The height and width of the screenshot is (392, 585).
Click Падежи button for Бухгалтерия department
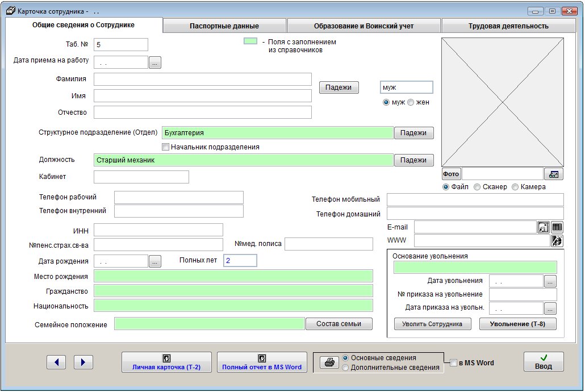(413, 133)
